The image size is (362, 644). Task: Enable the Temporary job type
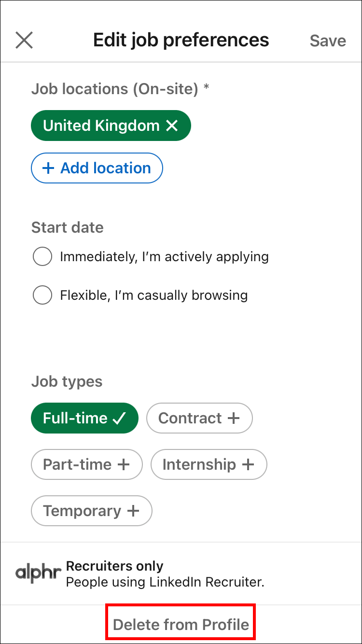click(x=91, y=511)
